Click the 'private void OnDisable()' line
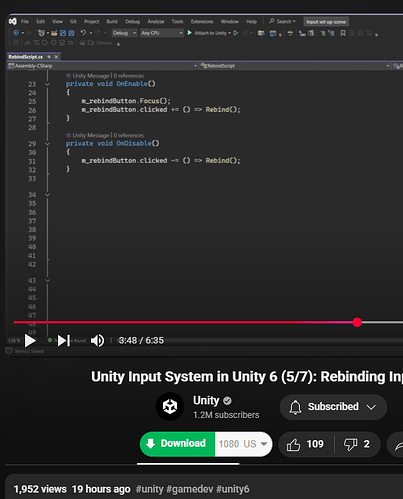The height and width of the screenshot is (499, 403). click(x=113, y=144)
